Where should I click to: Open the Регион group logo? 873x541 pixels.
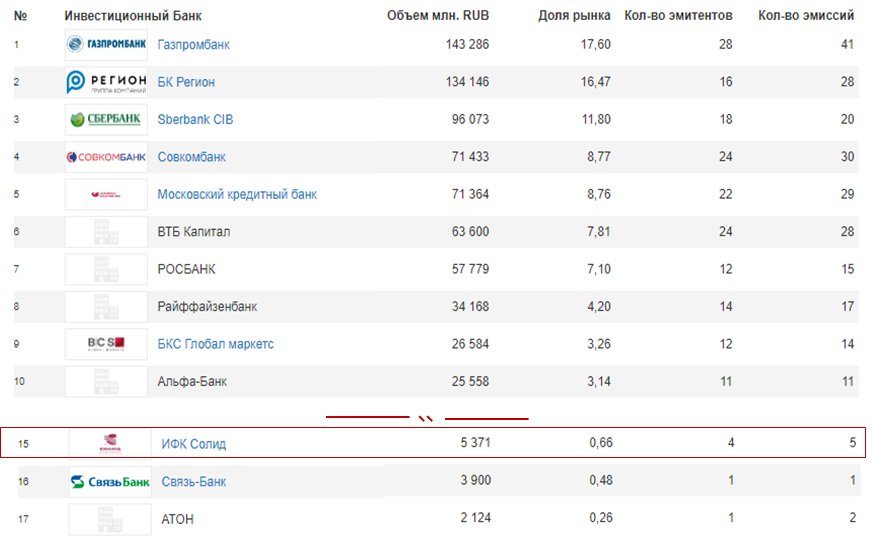(106, 82)
